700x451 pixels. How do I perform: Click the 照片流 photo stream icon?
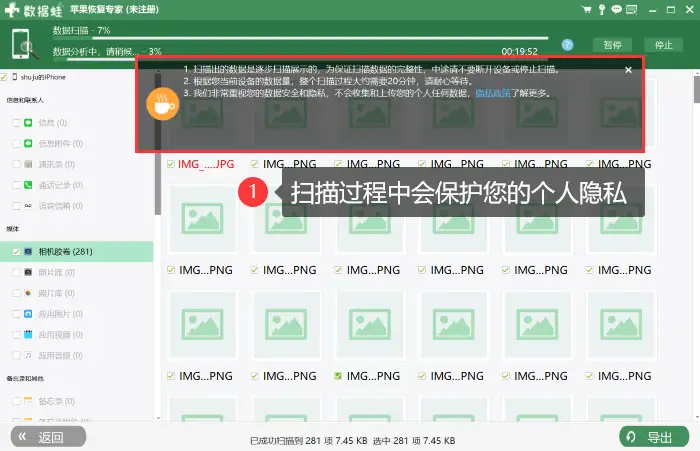(x=28, y=272)
